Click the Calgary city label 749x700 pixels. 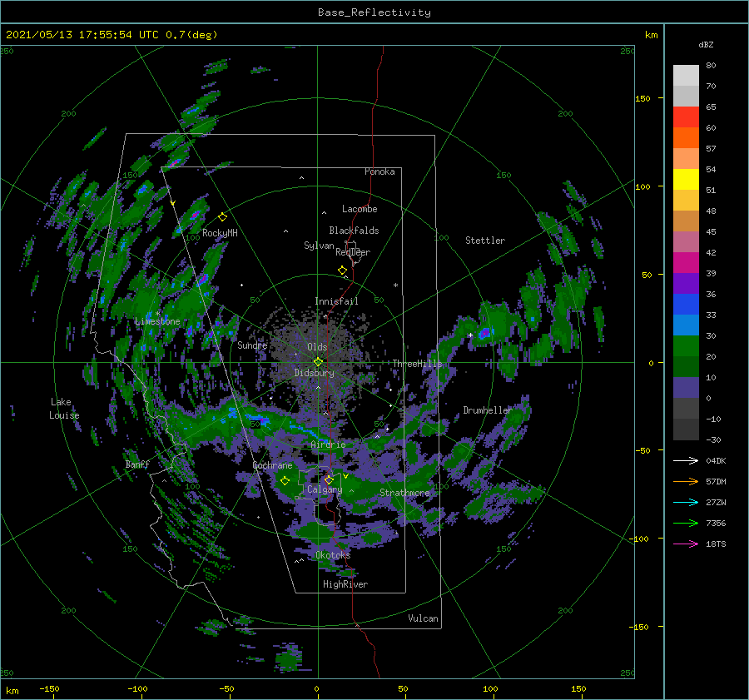[x=325, y=489]
